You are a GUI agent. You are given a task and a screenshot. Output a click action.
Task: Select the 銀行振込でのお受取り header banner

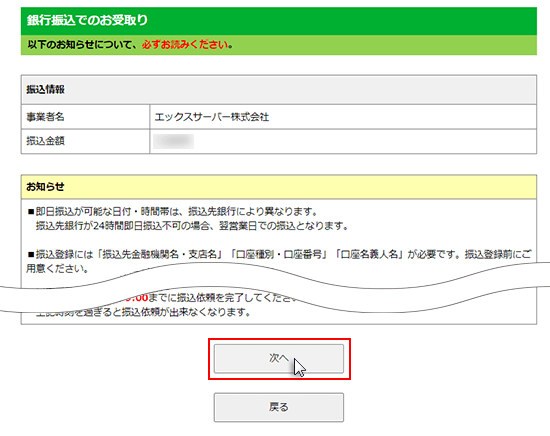coord(279,21)
